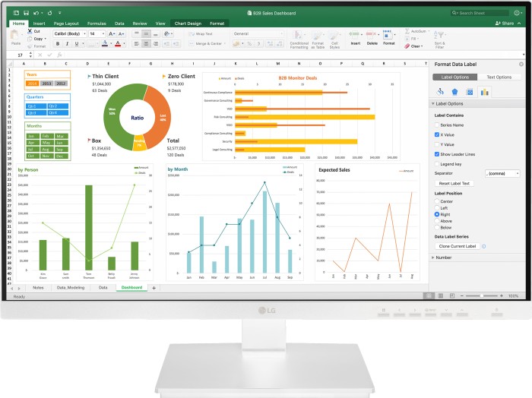Select the Effects pentagon icon
Image resolution: width=532 pixels, height=398 pixels.
pos(454,92)
